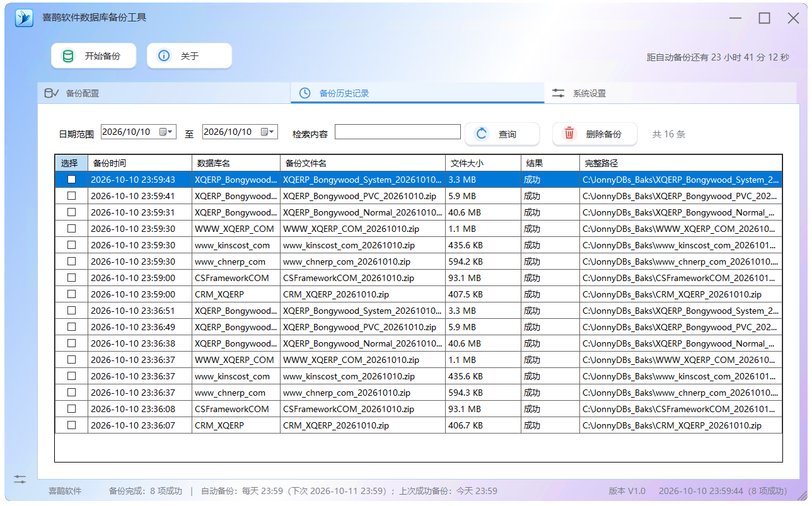This screenshot has width=812, height=506.
Task: Check the 23:36:51 row checkbox
Action: coord(71,311)
